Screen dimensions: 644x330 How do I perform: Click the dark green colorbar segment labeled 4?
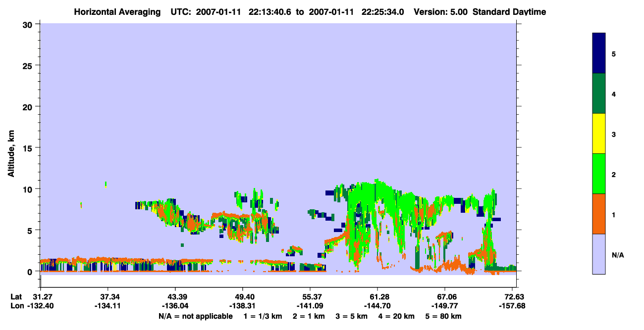599,94
